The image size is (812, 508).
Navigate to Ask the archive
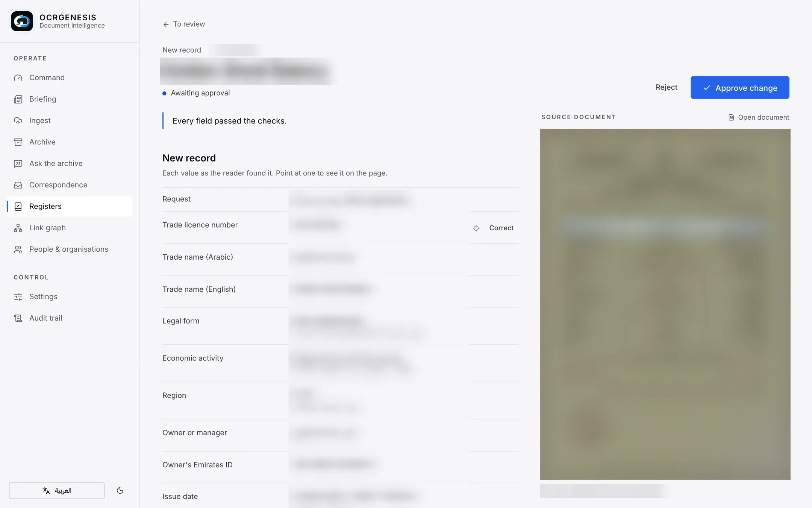click(70, 163)
